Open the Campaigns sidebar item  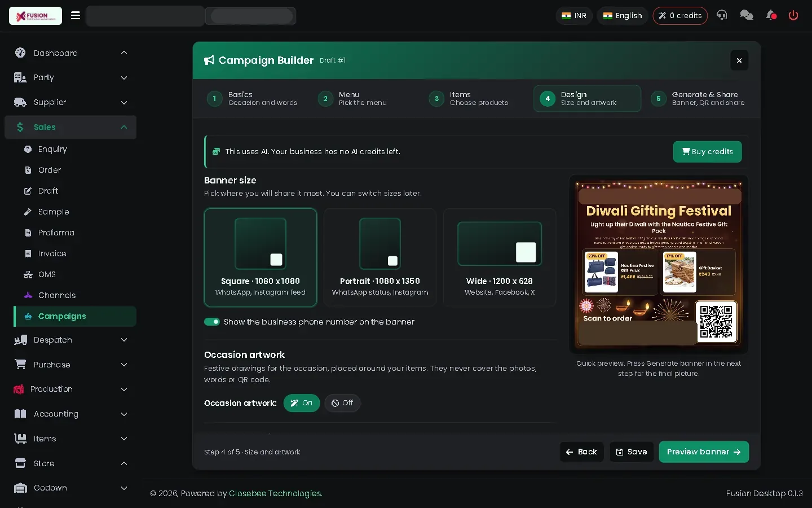[75, 316]
